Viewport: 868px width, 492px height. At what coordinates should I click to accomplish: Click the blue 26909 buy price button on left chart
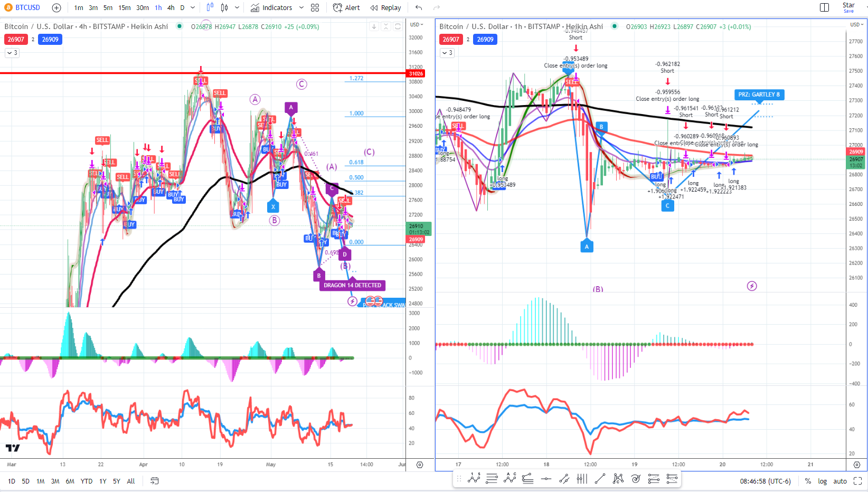(50, 40)
